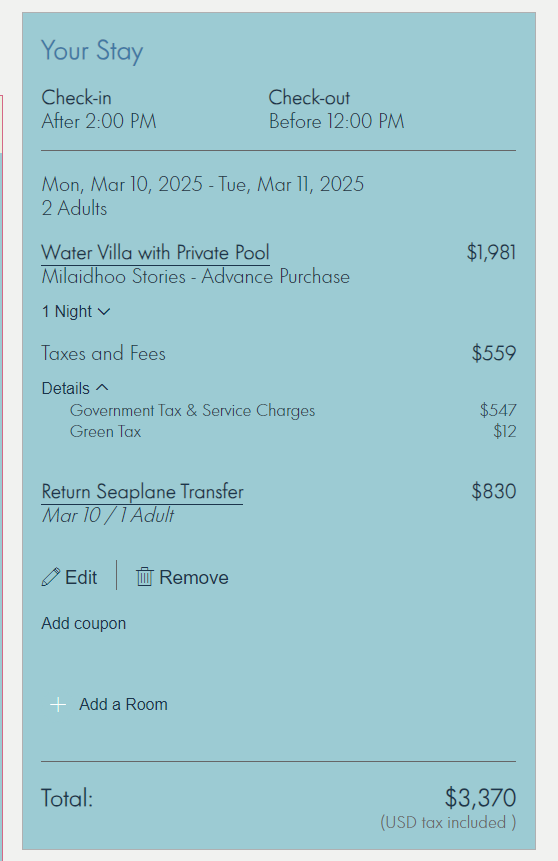Open Return Seaplane Transfer link

pyautogui.click(x=142, y=492)
